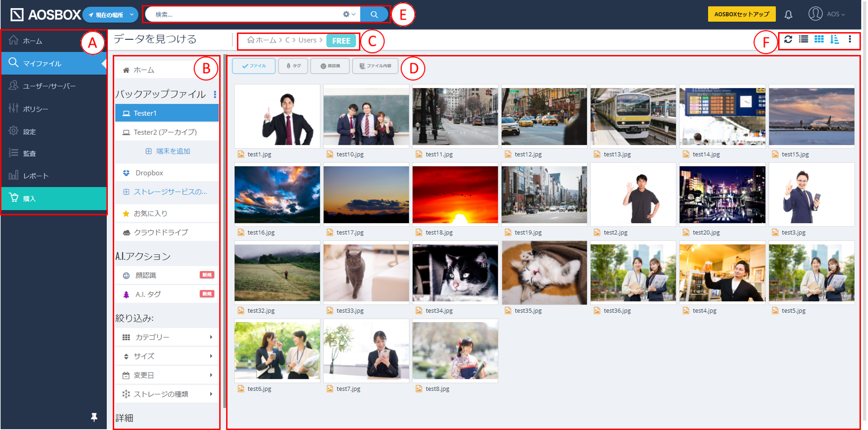Open thumbnail test8.jpg

pyautogui.click(x=455, y=351)
